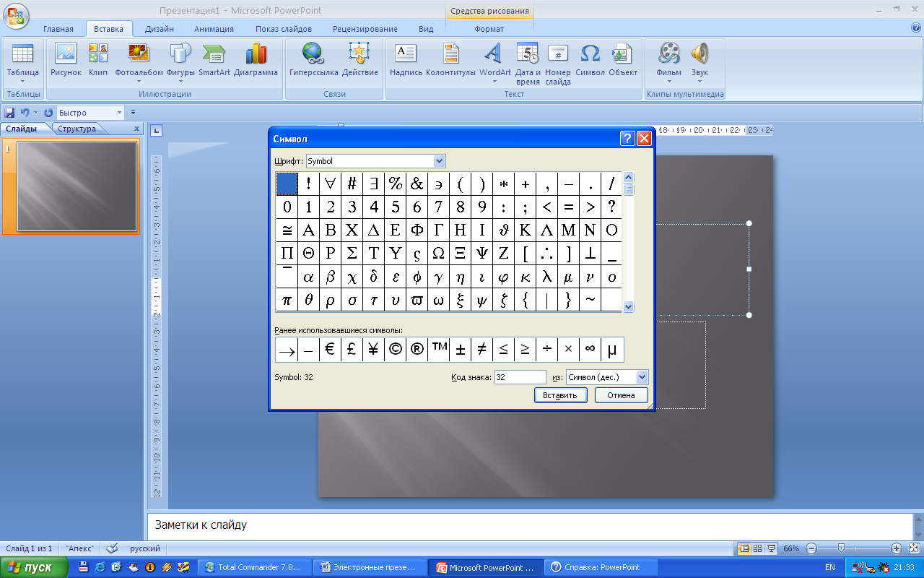Add a Гиперссылка hyperlink
Image resolution: width=924 pixels, height=578 pixels.
313,60
